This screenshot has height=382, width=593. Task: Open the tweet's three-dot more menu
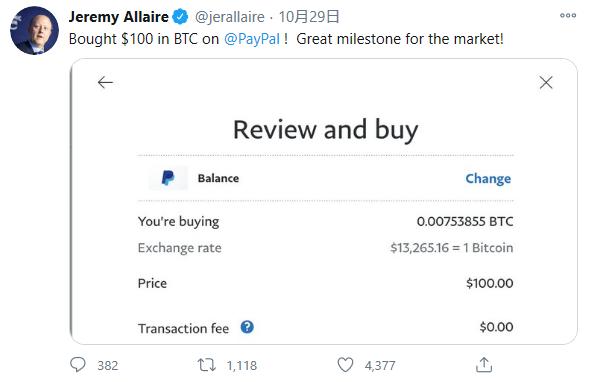(568, 16)
